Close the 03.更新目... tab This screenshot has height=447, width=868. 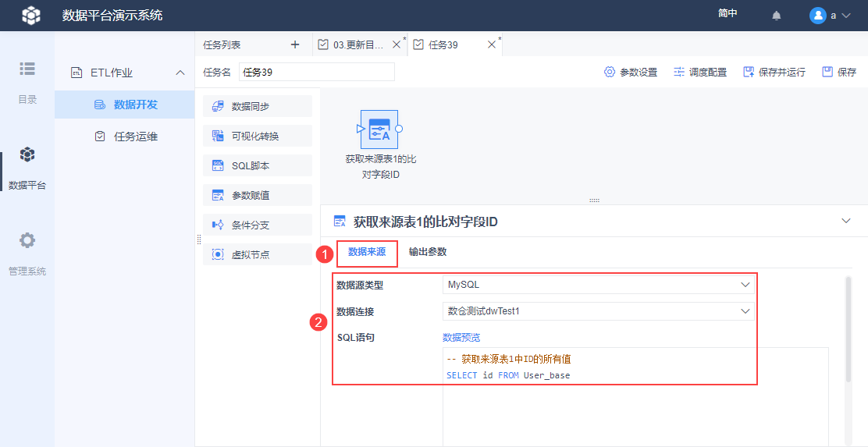click(x=396, y=44)
